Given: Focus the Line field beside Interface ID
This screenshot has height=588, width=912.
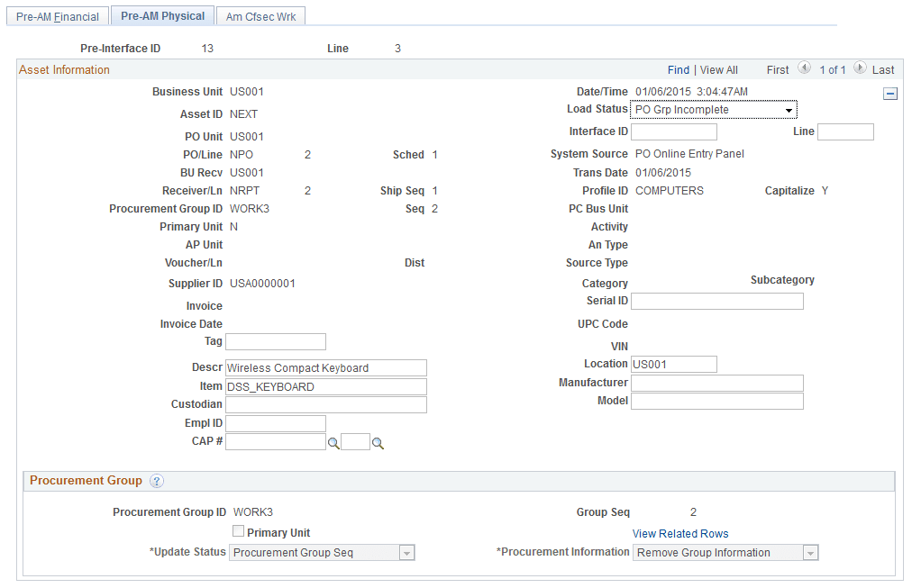Looking at the screenshot, I should point(845,131).
